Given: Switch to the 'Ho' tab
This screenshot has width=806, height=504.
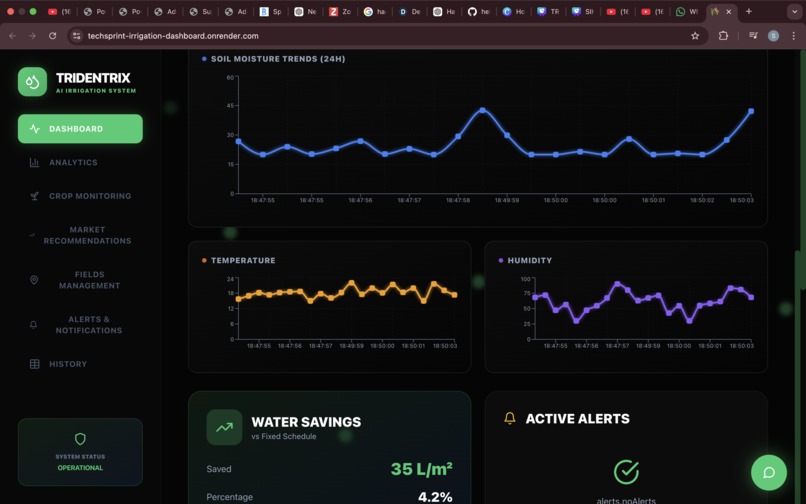Looking at the screenshot, I should tap(513, 11).
